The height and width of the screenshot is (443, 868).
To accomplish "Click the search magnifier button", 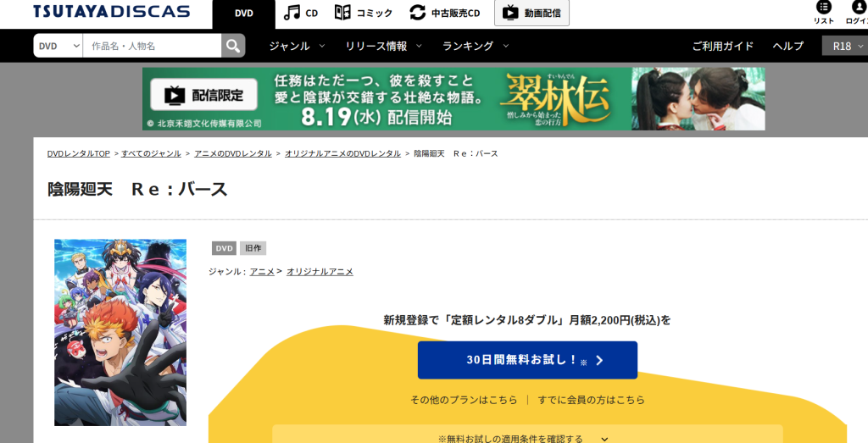I will pos(233,46).
